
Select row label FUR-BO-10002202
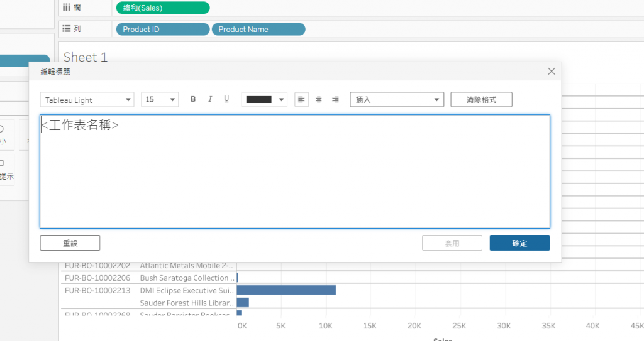(97, 266)
